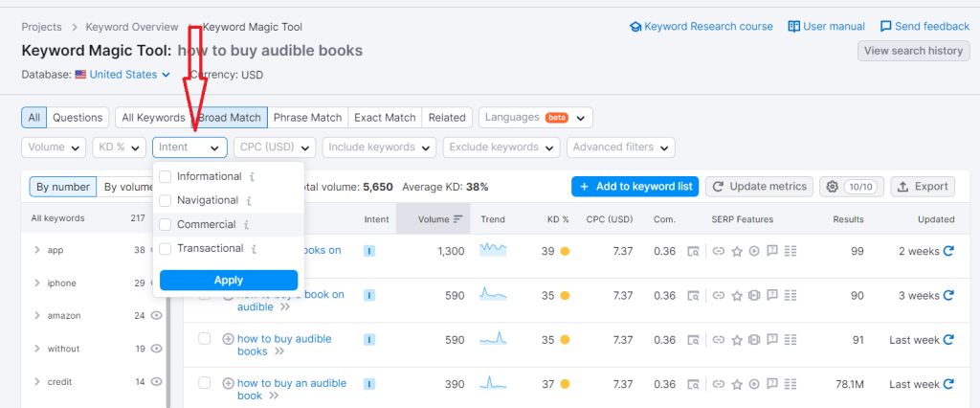Tick the Transactional intent checkbox
Screen dimensions: 980x408
[166, 249]
